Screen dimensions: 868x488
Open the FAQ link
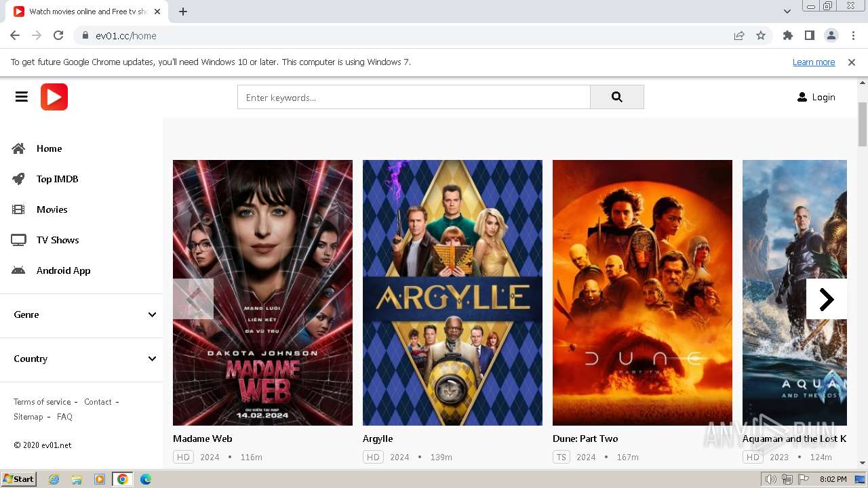pos(64,417)
